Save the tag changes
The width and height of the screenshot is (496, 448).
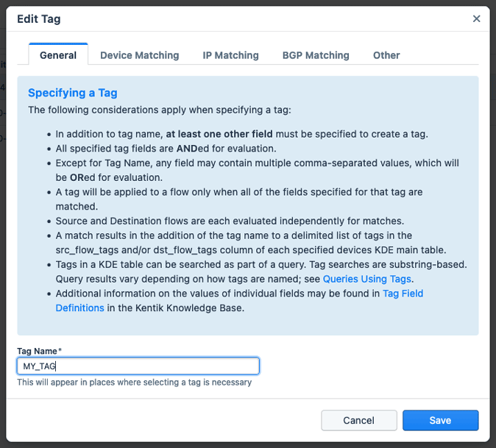(x=440, y=420)
